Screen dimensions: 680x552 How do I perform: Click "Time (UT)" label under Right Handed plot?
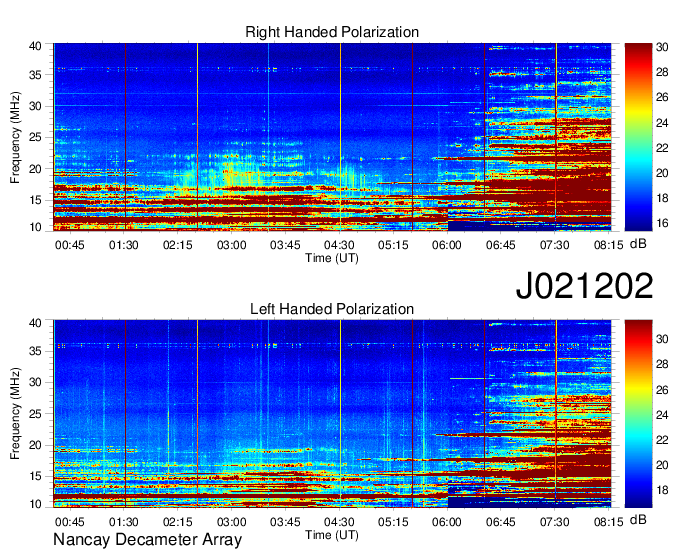pos(332,258)
